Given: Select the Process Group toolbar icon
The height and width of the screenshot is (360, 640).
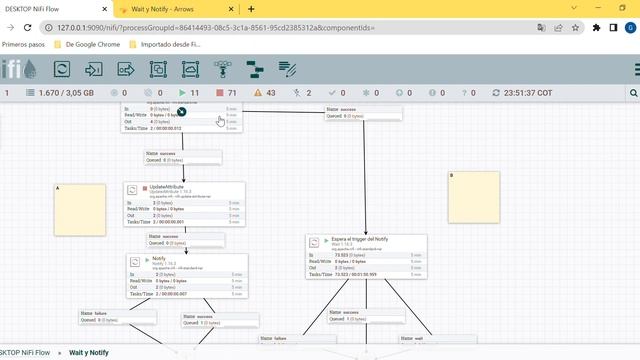Looking at the screenshot, I should (158, 69).
